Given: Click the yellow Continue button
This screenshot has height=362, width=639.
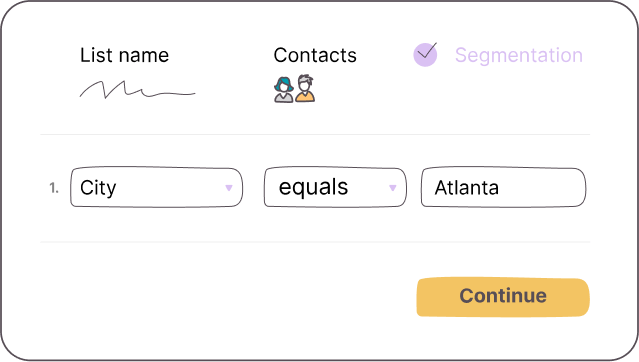Looking at the screenshot, I should [x=503, y=297].
